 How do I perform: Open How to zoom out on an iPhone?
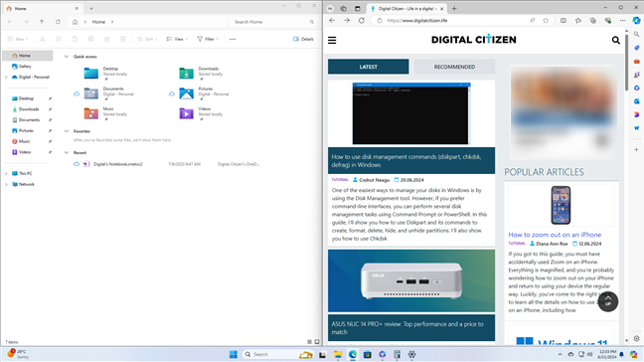pos(555,235)
